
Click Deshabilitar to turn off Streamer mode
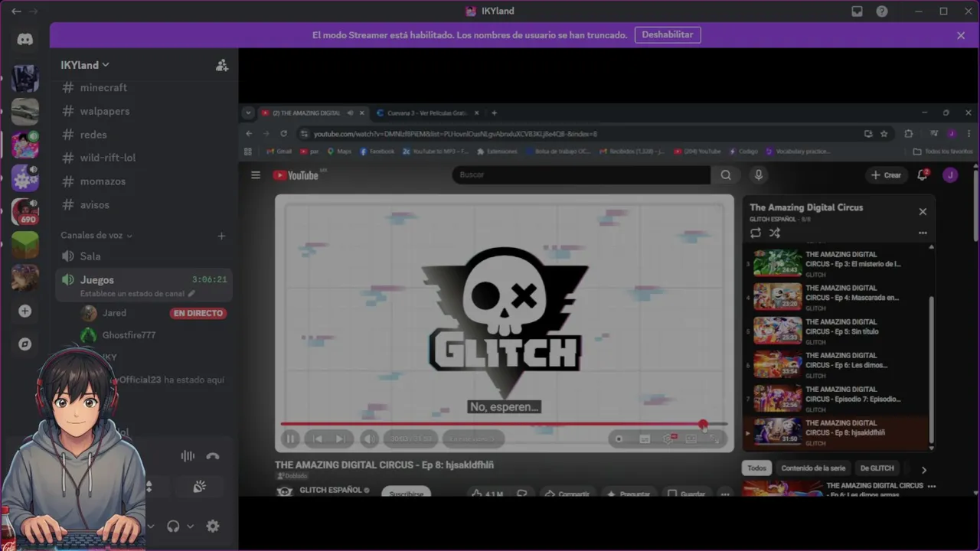pos(668,34)
